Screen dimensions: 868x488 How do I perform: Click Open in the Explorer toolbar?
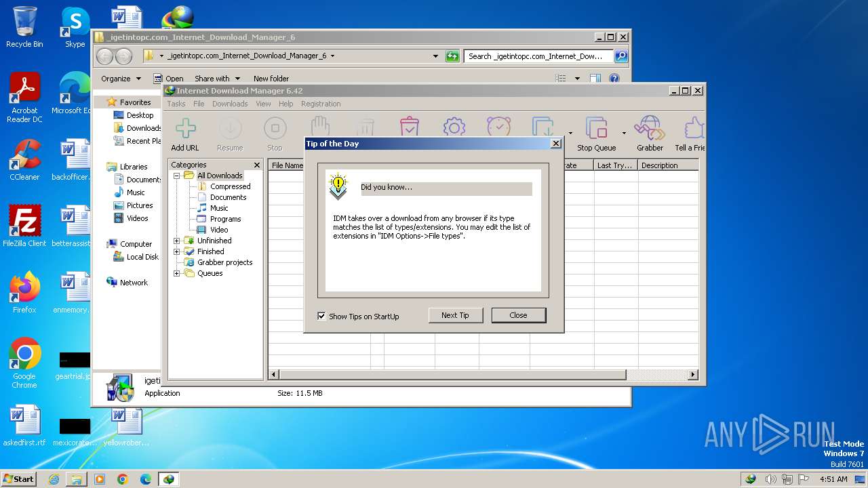tap(168, 79)
